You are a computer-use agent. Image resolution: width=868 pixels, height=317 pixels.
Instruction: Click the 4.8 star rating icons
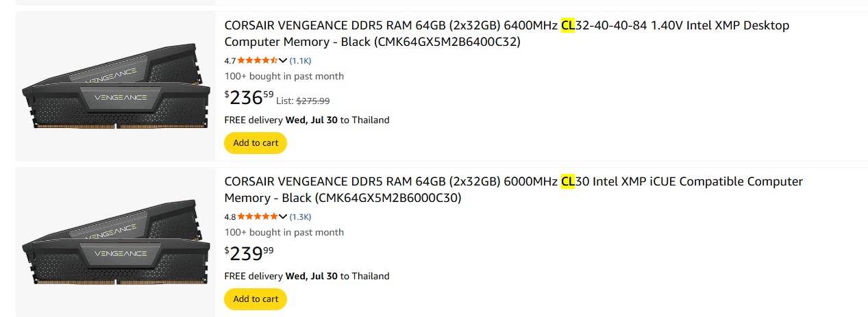tap(258, 216)
